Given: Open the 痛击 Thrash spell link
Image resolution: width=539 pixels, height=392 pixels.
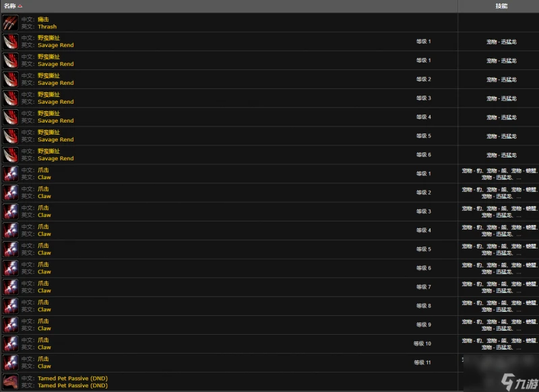Looking at the screenshot, I should (x=47, y=27).
